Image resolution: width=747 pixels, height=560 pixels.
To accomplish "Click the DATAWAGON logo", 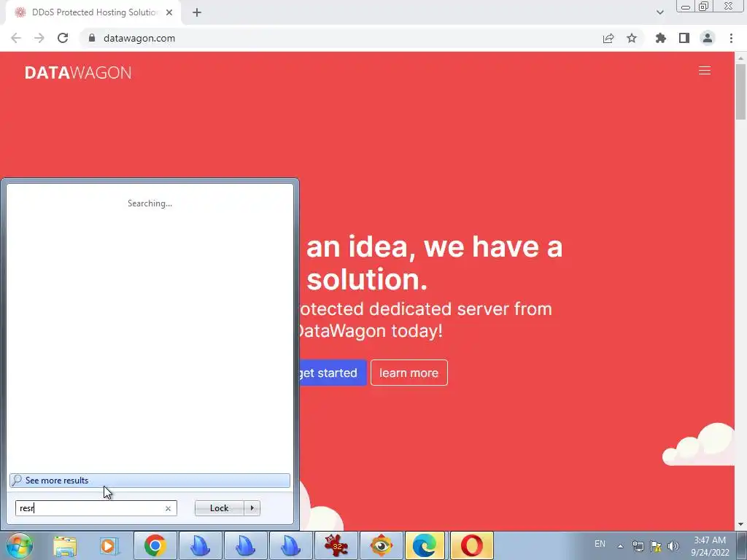I will [x=78, y=73].
